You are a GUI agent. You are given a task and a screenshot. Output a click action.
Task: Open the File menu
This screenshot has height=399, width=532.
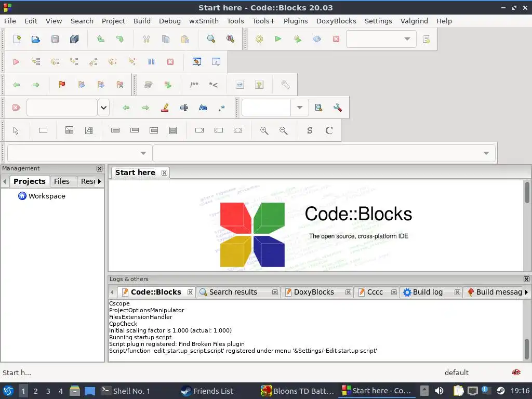pos(10,21)
